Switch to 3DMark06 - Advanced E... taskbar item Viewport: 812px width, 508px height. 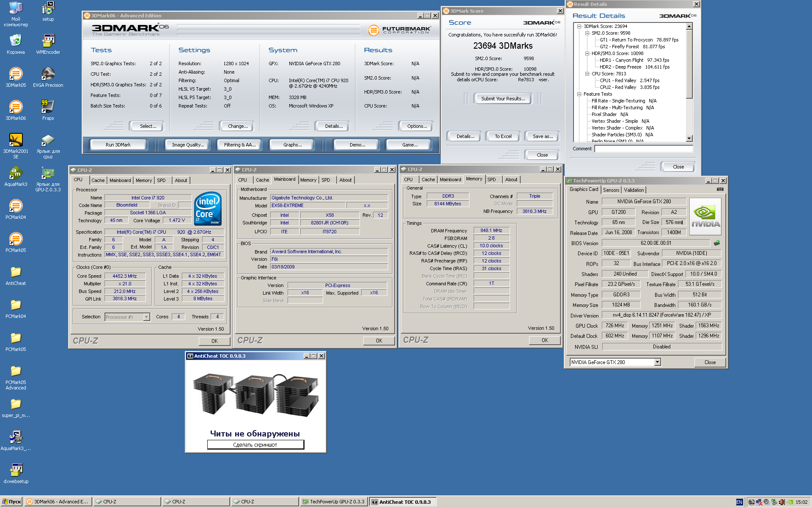58,502
